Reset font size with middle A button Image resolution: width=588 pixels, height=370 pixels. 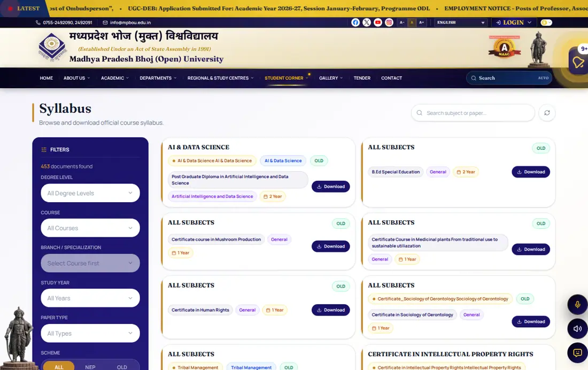[412, 22]
